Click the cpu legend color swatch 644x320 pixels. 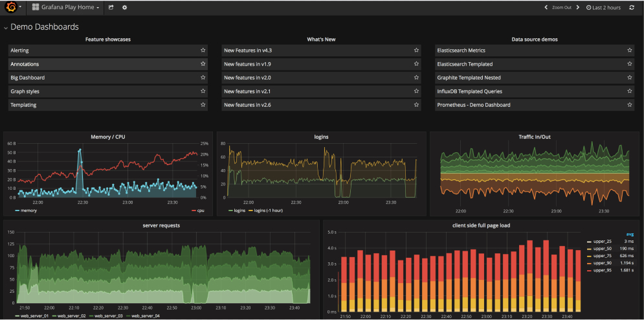pyautogui.click(x=194, y=211)
